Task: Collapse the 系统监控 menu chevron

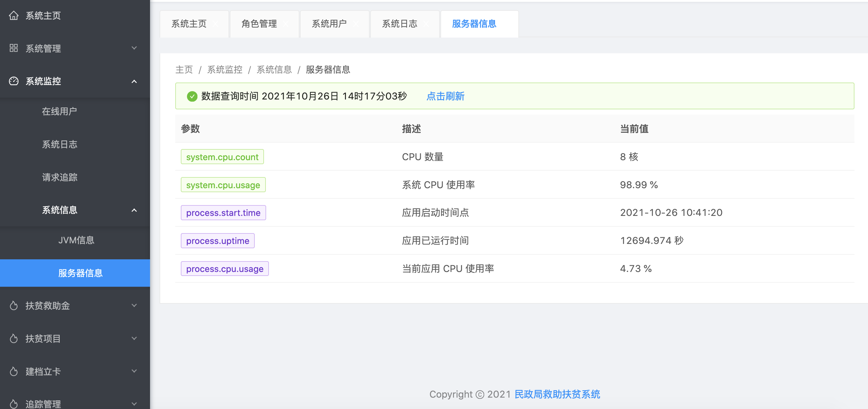Action: click(134, 81)
